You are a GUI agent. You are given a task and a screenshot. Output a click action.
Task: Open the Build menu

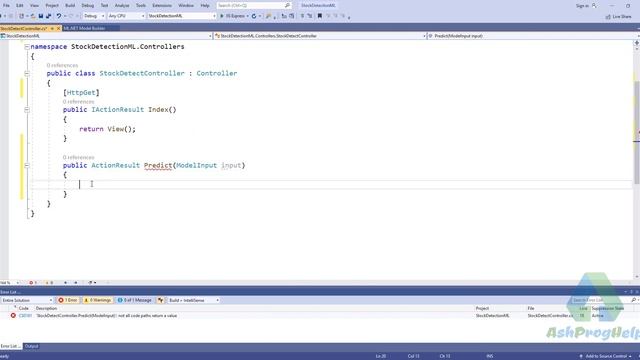click(70, 6)
